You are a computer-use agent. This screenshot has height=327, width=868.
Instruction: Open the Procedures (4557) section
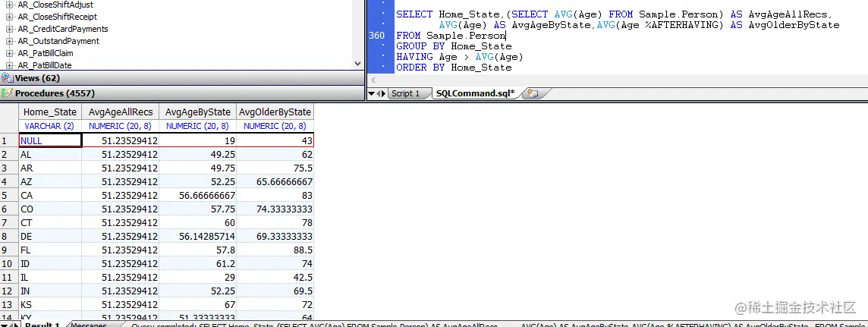point(182,93)
